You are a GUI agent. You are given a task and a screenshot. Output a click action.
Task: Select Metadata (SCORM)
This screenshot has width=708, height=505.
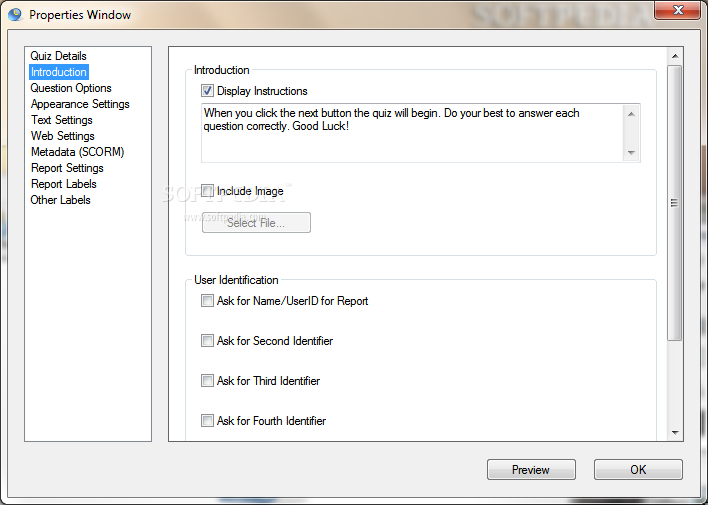coord(77,152)
